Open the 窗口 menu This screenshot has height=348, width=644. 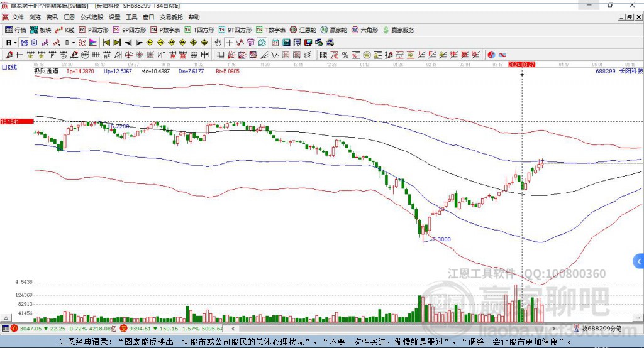tap(148, 17)
